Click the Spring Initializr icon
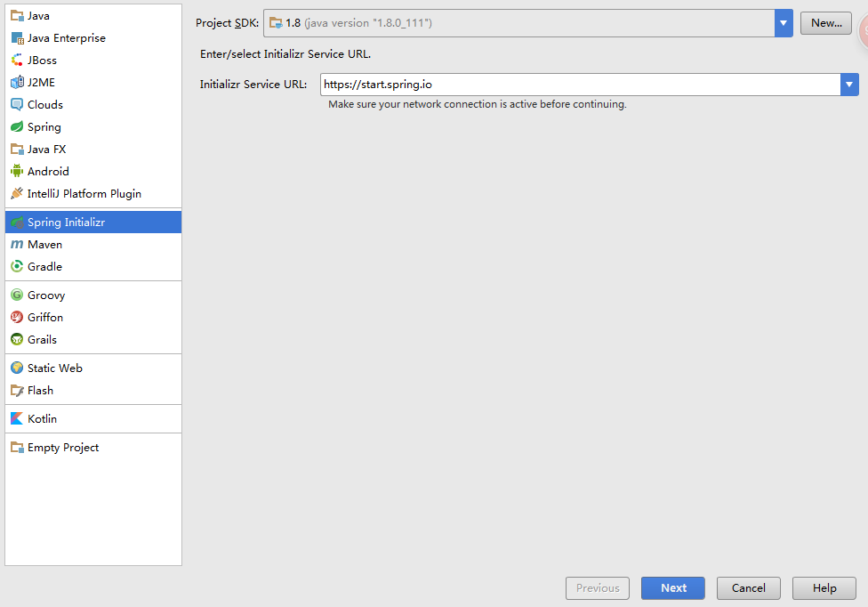Viewport: 868px width, 607px height. [17, 223]
